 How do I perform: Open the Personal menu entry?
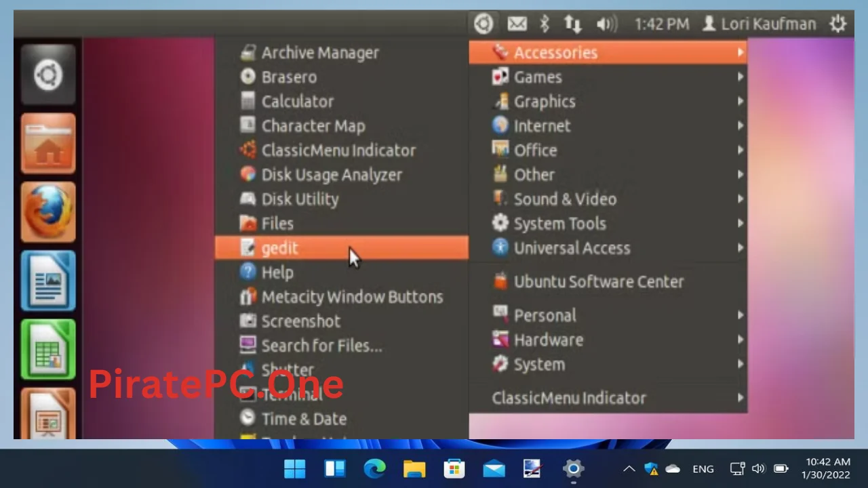click(608, 316)
